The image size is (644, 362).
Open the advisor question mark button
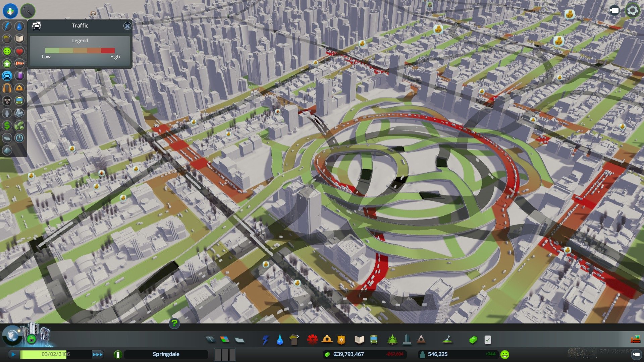(174, 323)
